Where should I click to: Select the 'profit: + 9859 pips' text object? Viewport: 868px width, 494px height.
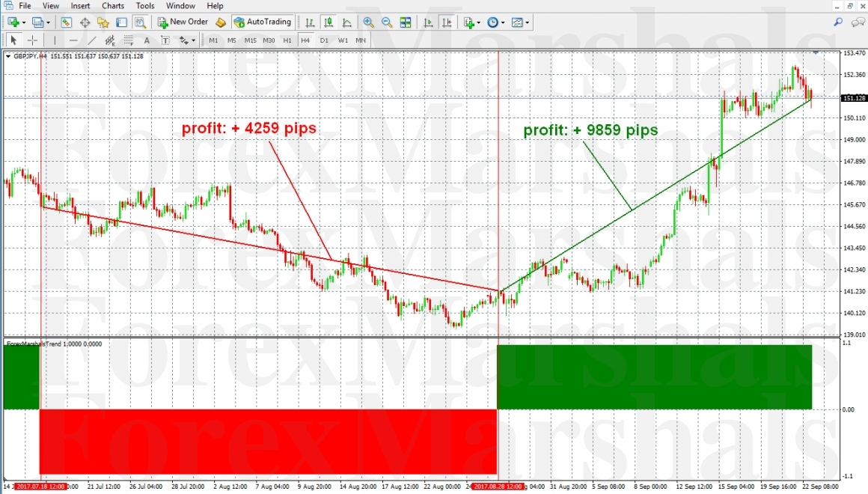[x=590, y=130]
